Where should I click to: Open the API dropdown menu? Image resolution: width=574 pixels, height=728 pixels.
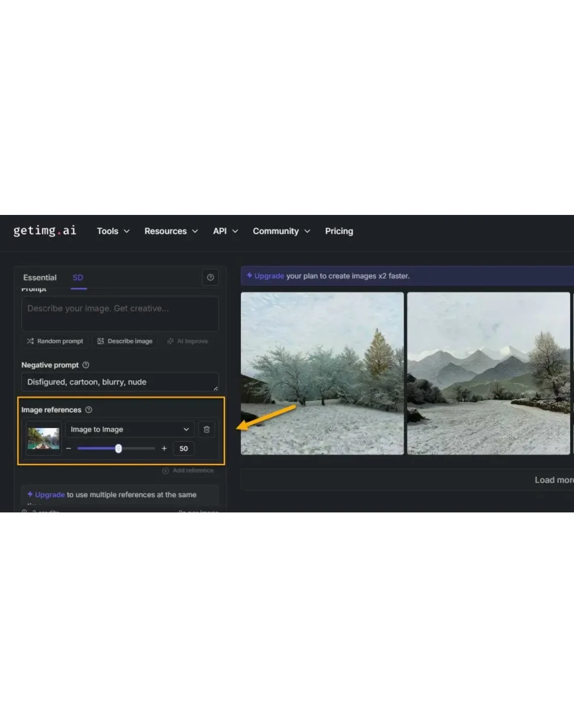(225, 231)
